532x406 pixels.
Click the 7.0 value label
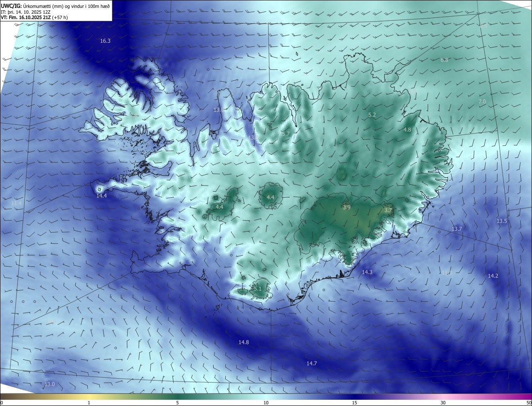[x=482, y=102]
